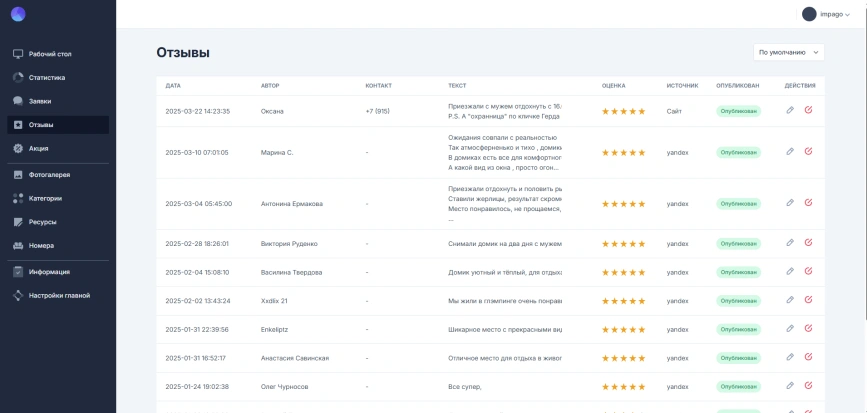Click red action icon for Василина Твердова
867x413 pixels.
point(808,271)
